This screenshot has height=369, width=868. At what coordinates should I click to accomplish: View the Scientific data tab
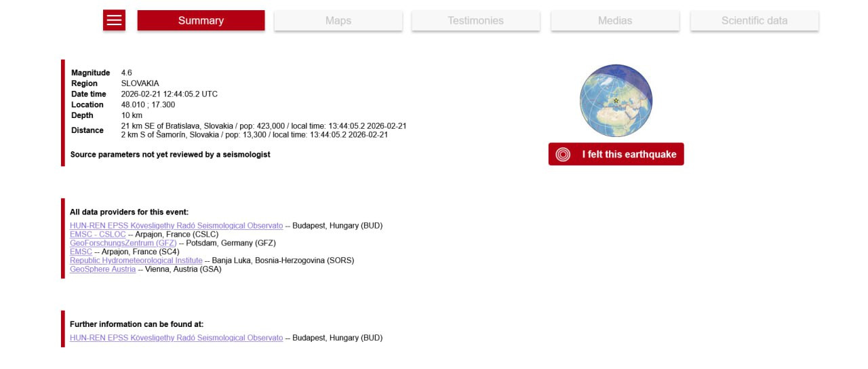[x=754, y=20]
